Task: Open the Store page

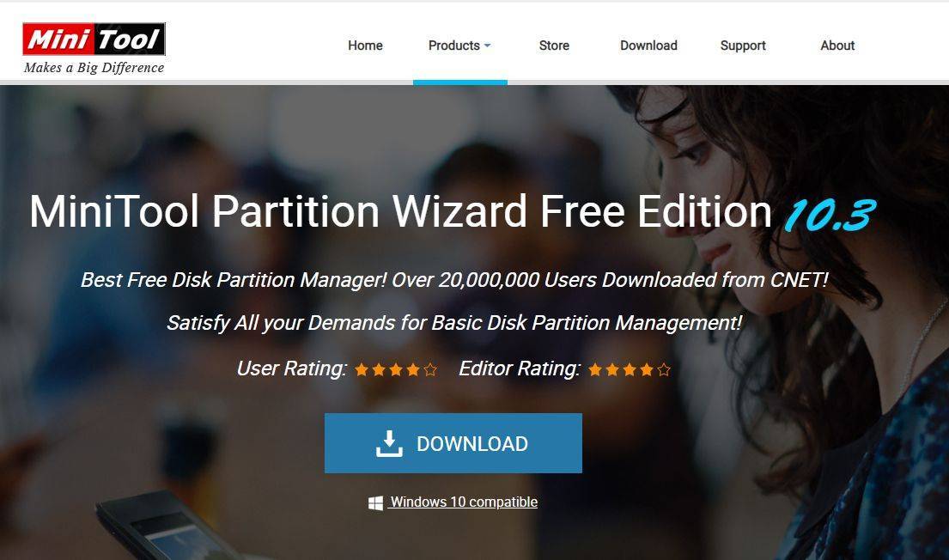Action: 554,46
